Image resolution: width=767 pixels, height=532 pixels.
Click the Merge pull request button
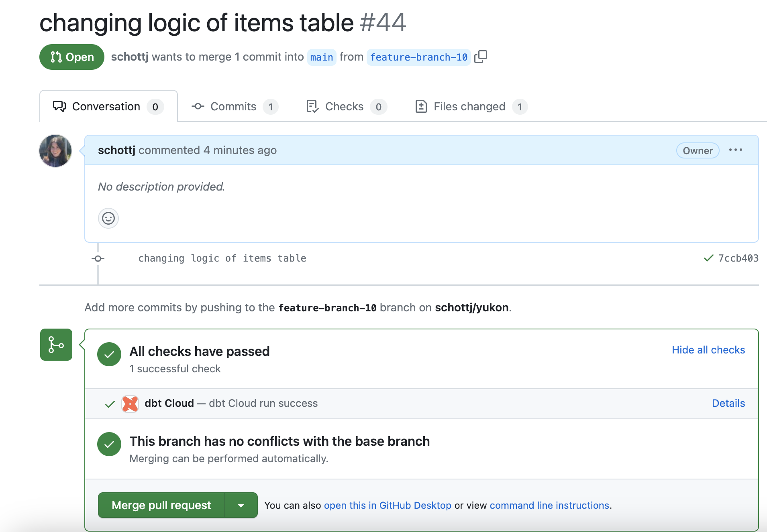[x=161, y=505]
